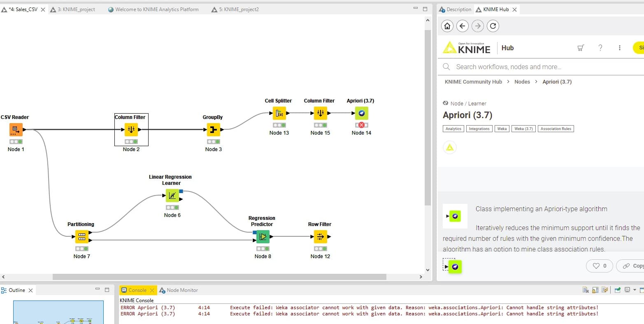Select the Column Filter icon of Node 15

(x=320, y=113)
